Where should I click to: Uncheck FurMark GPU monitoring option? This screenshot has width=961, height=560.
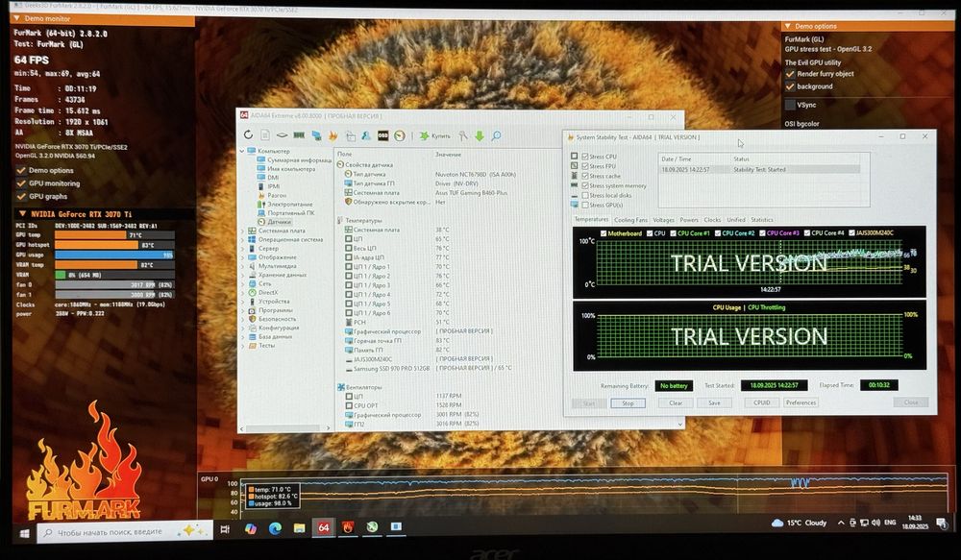(x=21, y=183)
